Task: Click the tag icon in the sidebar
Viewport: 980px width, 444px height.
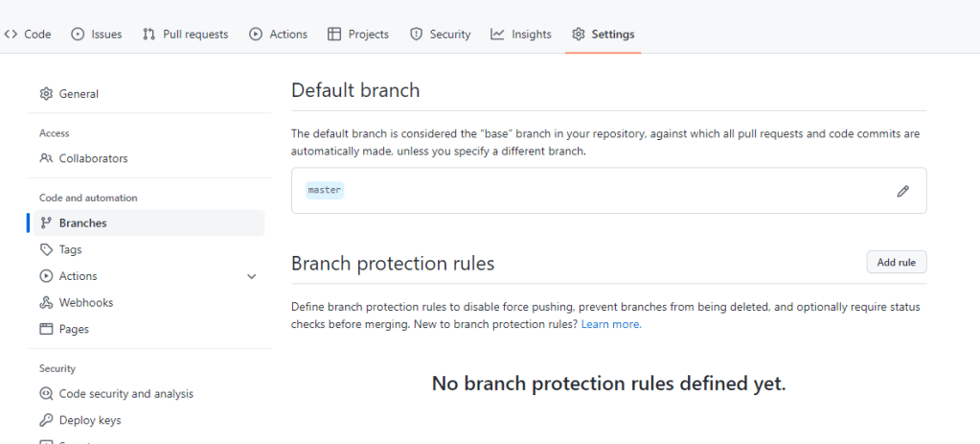Action: (x=46, y=249)
